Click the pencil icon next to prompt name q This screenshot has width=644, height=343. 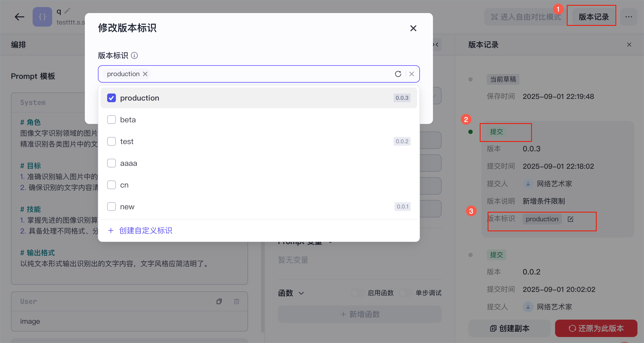coord(67,11)
